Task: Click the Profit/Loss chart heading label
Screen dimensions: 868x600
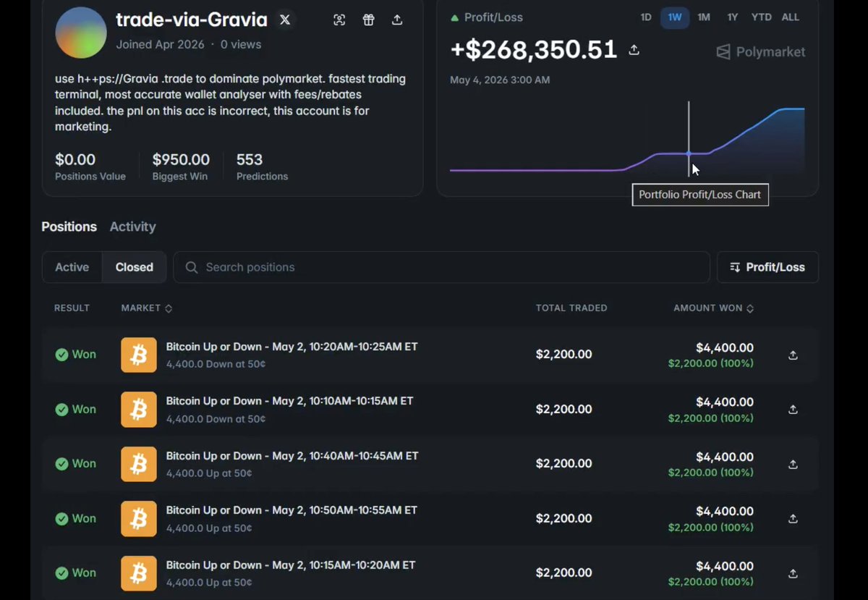Action: 493,17
